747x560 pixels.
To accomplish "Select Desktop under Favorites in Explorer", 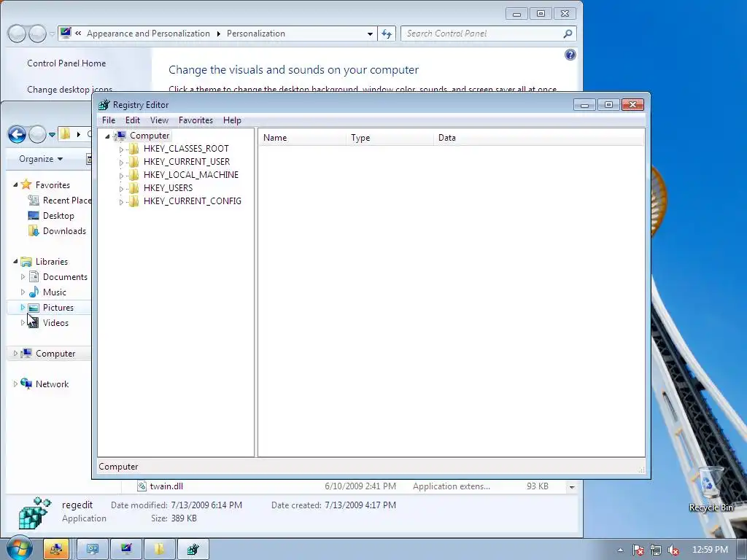I will click(x=58, y=216).
